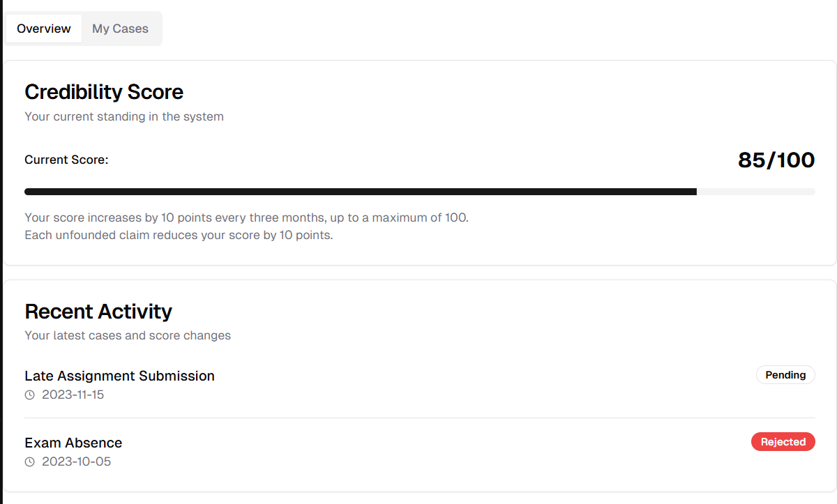Click the "Your current standing in the system" subtitle
837x504 pixels.
124,116
